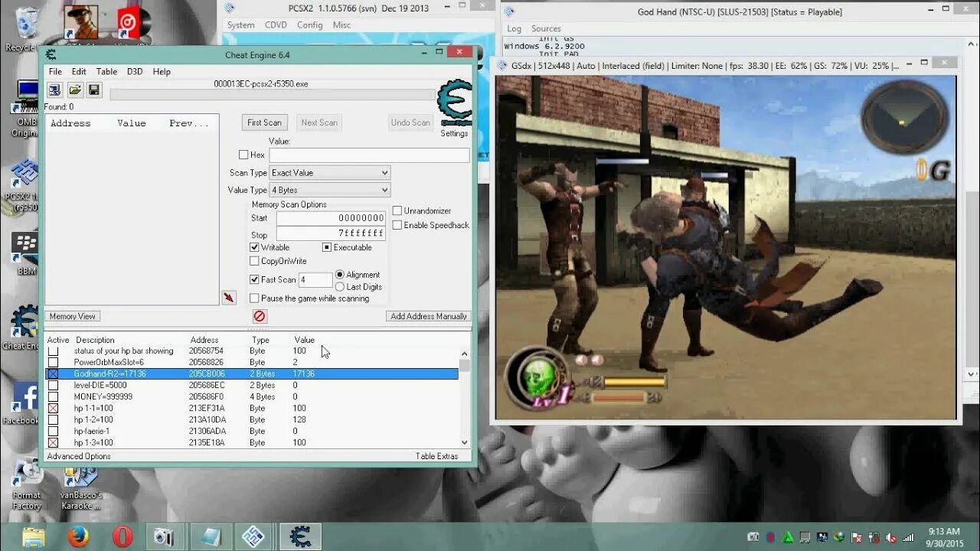
Task: Enable the Unrandomizer checkbox
Action: [x=397, y=210]
